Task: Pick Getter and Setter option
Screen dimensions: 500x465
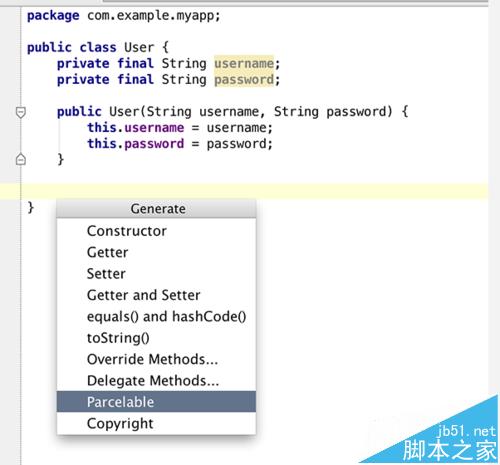Action: pyautogui.click(x=156, y=295)
